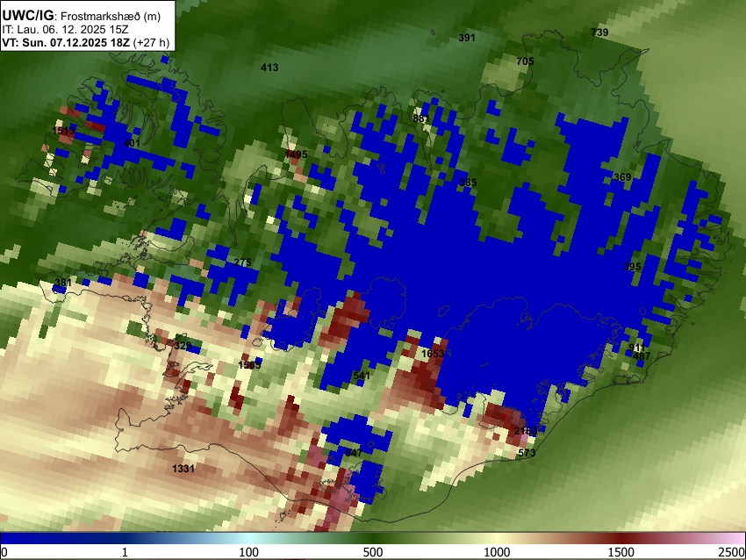Click the map value label 541
Screen dimensions: 746x560
[362, 376]
